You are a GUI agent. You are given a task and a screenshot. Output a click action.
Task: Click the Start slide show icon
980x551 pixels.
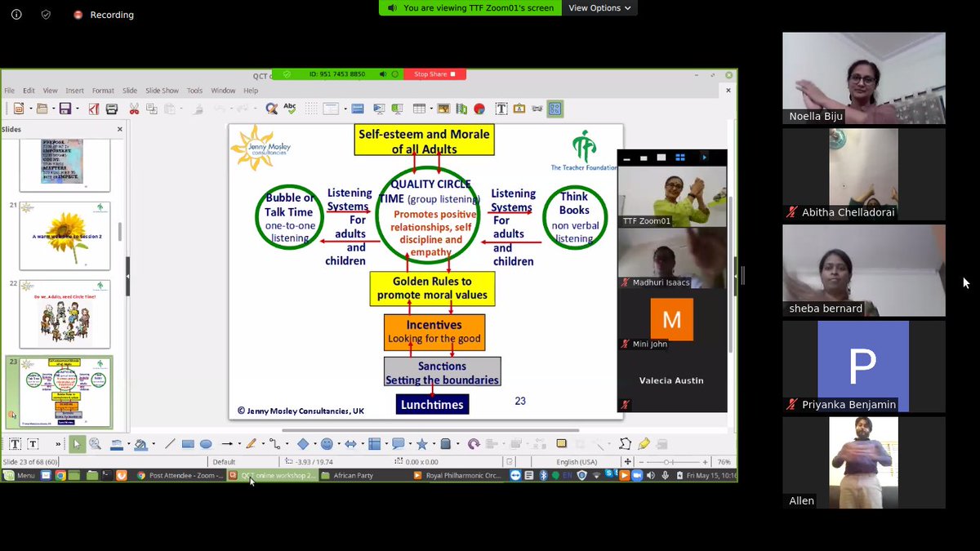point(379,109)
